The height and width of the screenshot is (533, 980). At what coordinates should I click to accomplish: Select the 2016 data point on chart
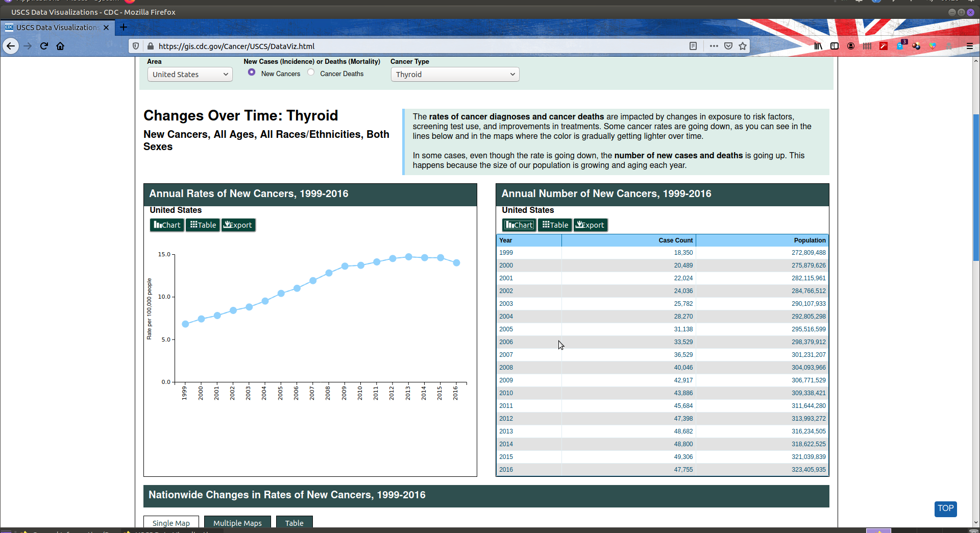(x=456, y=263)
